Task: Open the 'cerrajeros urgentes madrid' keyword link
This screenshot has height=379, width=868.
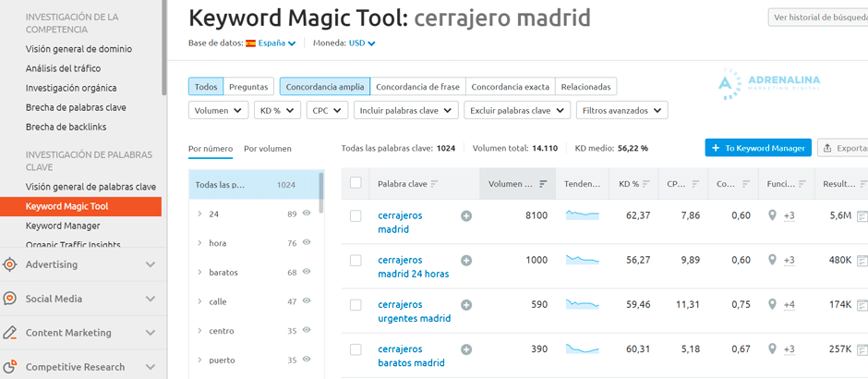Action: [414, 312]
